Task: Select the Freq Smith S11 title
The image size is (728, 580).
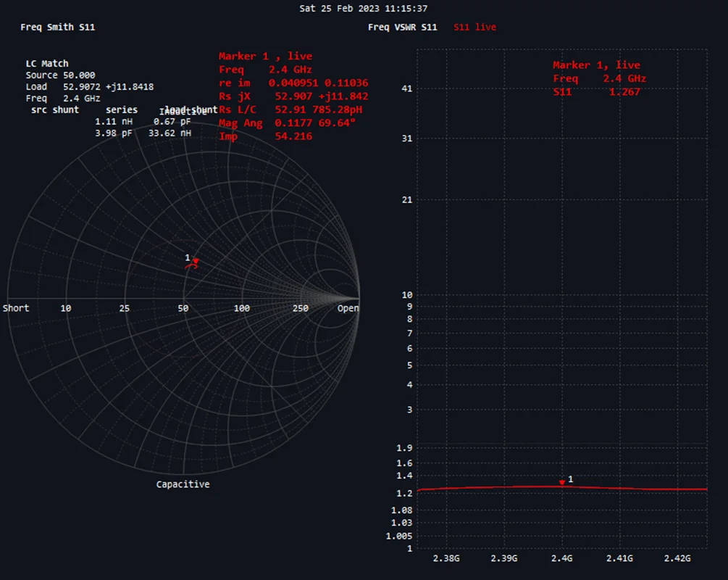Action: click(57, 27)
